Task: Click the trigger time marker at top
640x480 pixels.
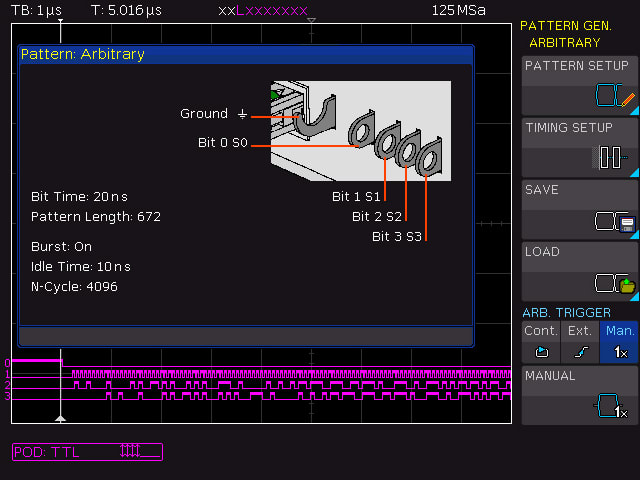Action: (60, 20)
